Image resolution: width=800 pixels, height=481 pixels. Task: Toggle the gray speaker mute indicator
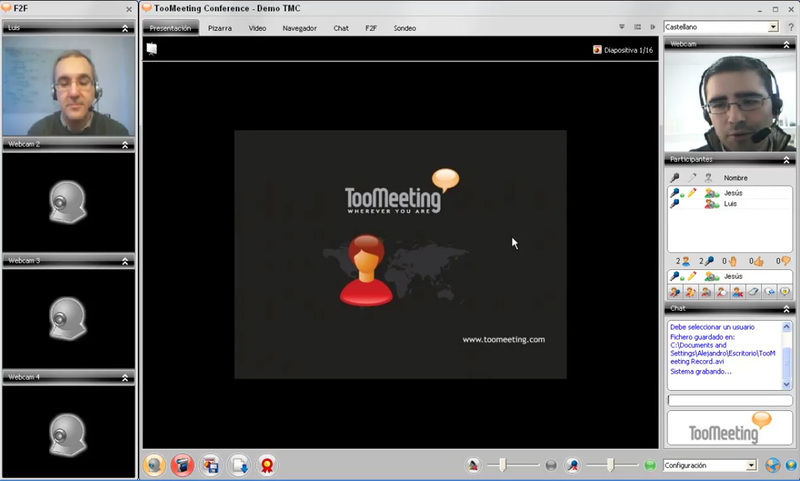pos(551,465)
